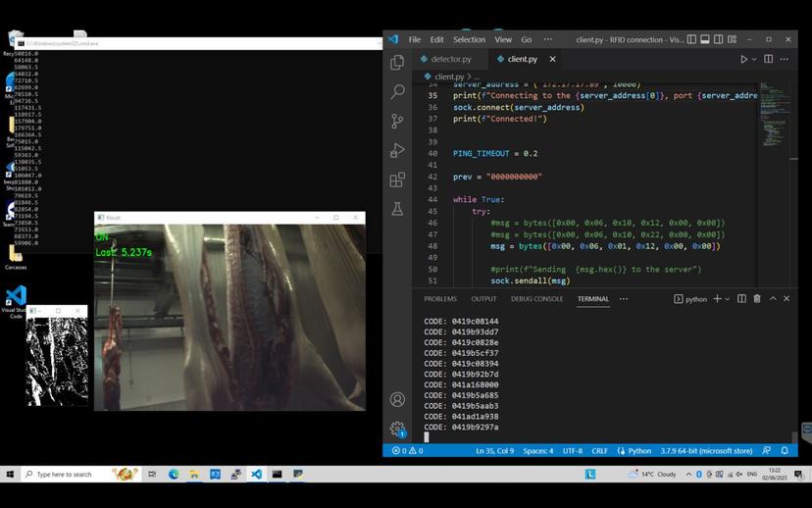Image resolution: width=812 pixels, height=508 pixels.
Task: Open File Explorer from the taskbar
Action: [x=194, y=474]
